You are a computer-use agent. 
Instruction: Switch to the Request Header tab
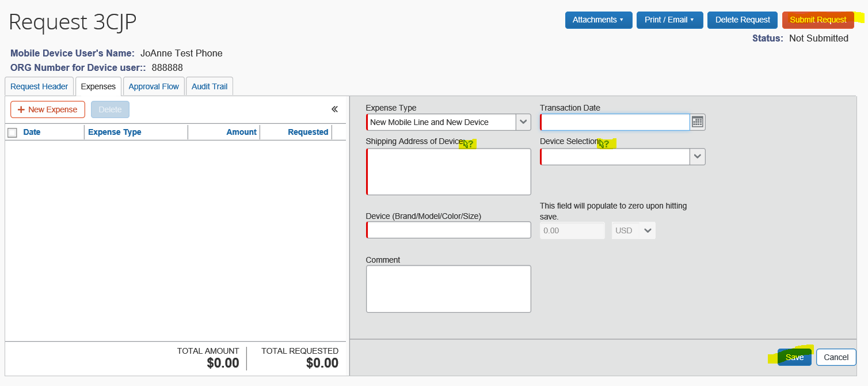[39, 86]
